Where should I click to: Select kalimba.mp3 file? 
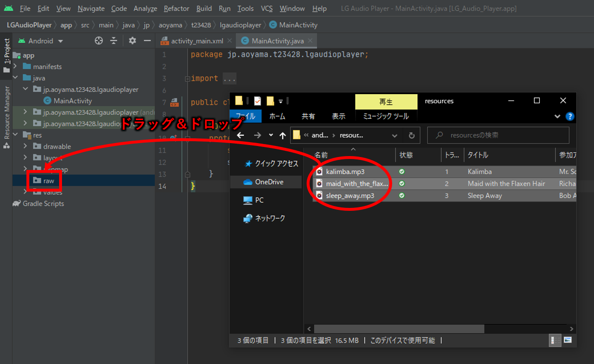click(x=345, y=171)
